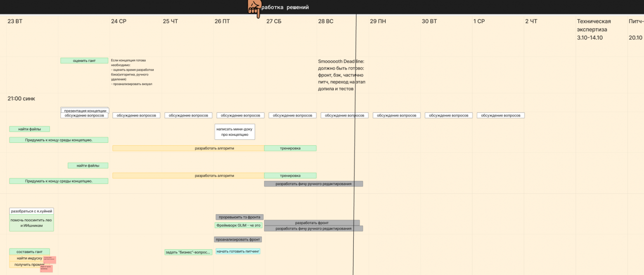Click the 'Если концепция готова необходимо' note

point(132,72)
